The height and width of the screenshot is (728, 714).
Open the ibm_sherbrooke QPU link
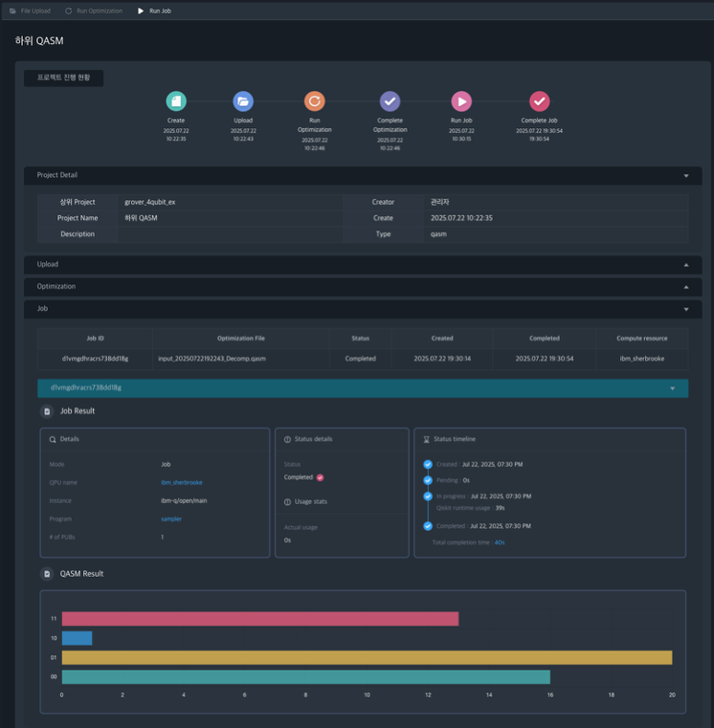pyautogui.click(x=181, y=482)
